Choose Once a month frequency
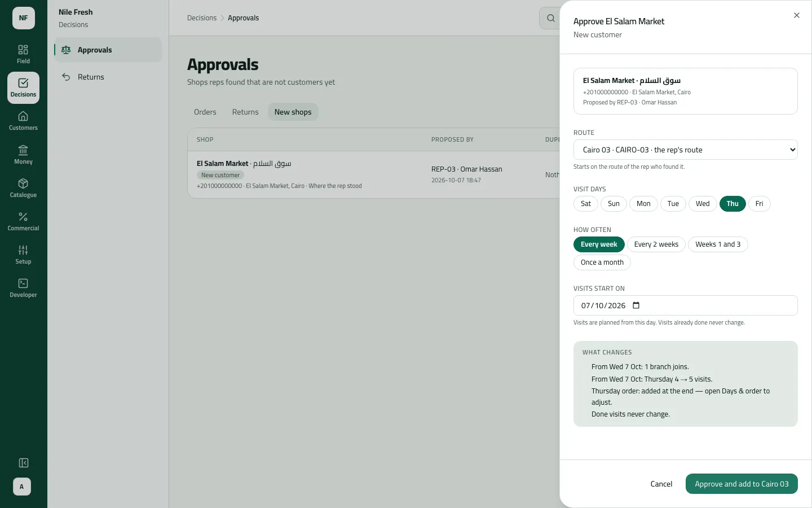 602,262
